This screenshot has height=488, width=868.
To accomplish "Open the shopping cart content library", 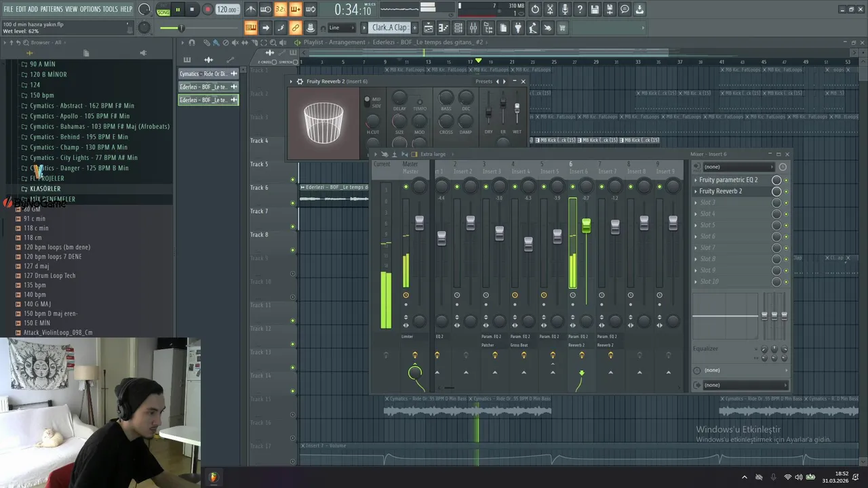I will coord(562,28).
